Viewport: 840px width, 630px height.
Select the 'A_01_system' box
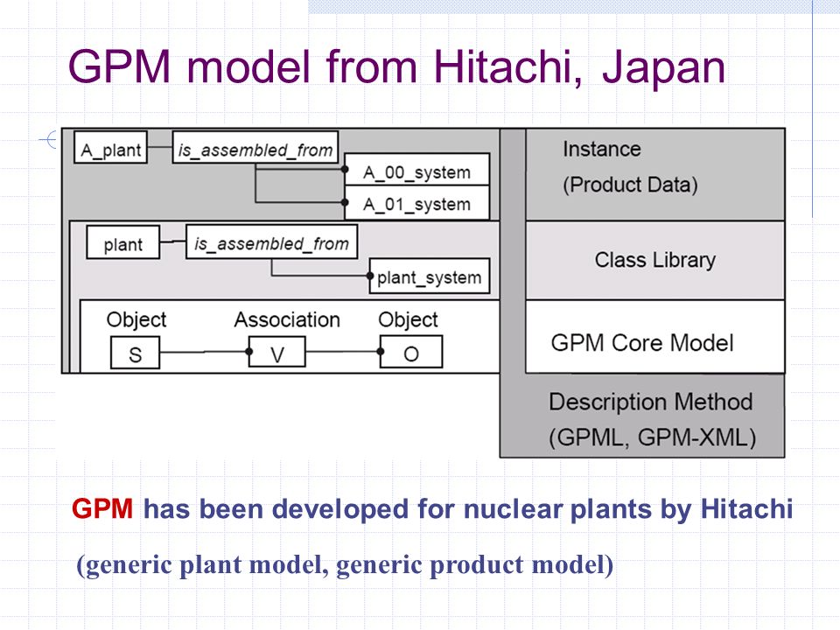416,202
